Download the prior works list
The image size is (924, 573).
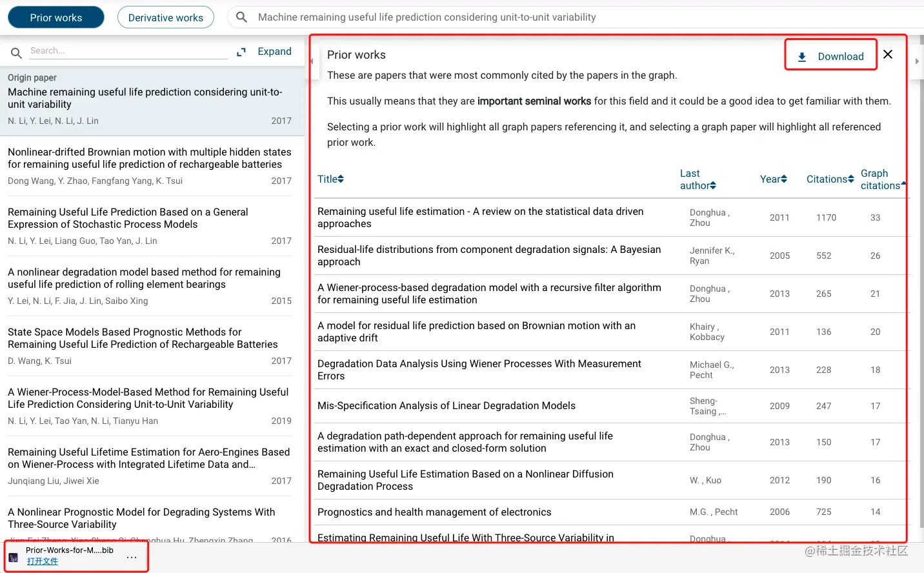pos(831,56)
